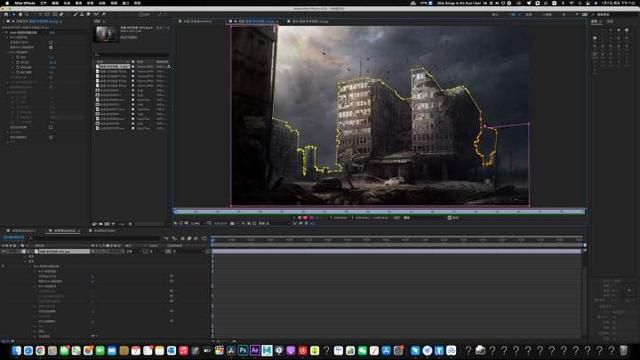
Task: Collapse the Roto Brush effect in timeline
Action: click(x=31, y=266)
